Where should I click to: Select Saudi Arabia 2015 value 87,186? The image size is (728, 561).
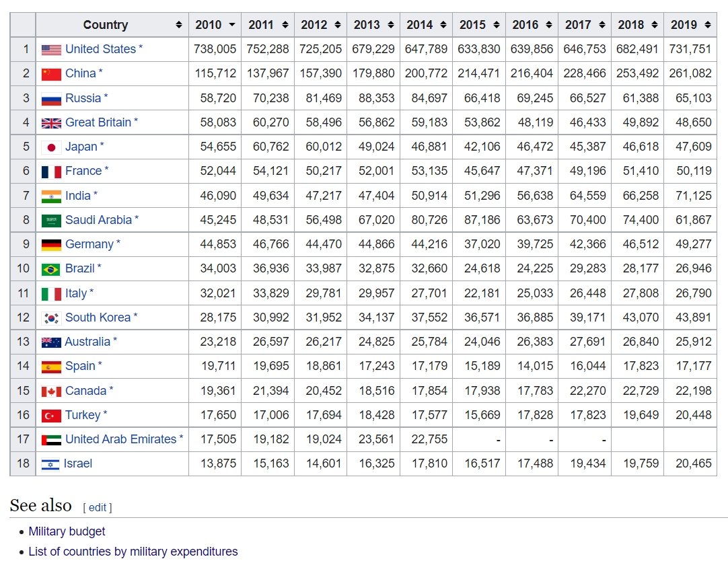coord(482,219)
